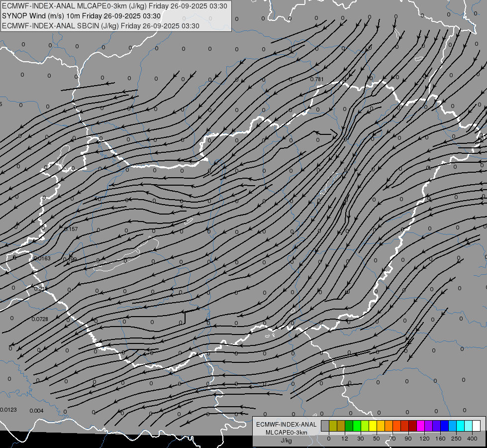Click the gray swatch in the MLCAPE legend

(325, 426)
